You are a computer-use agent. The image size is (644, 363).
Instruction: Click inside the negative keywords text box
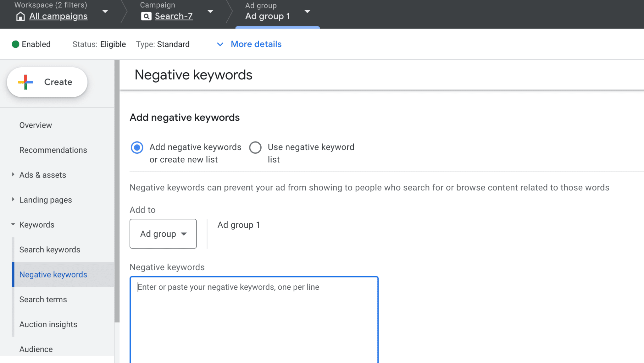pos(254,320)
